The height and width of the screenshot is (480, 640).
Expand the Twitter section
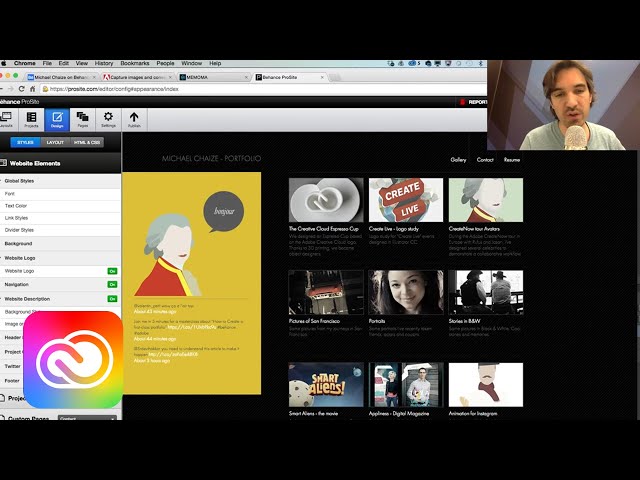(x=12, y=366)
